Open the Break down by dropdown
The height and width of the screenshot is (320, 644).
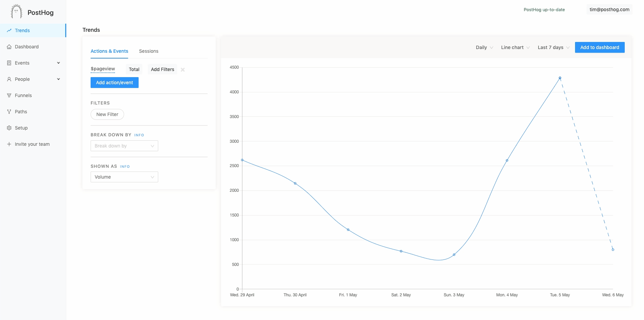click(124, 146)
